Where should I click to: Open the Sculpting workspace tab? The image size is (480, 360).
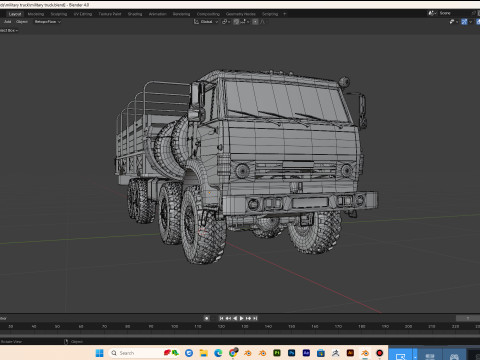(59, 14)
